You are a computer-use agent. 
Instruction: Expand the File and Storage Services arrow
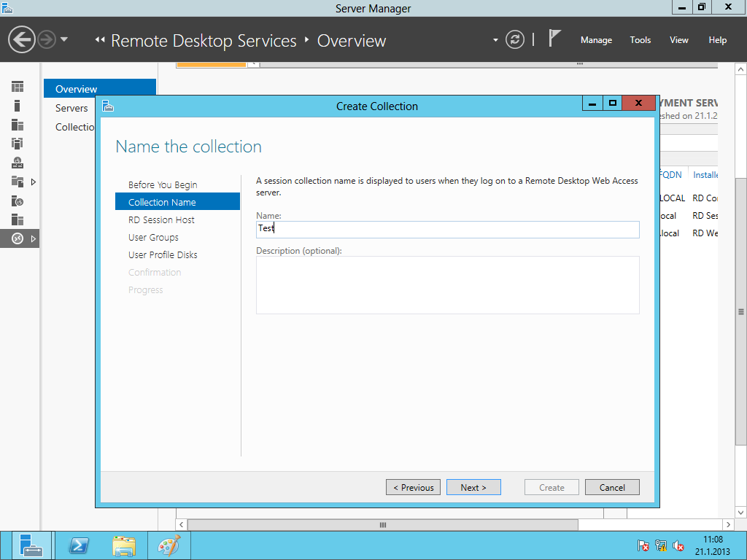click(33, 182)
